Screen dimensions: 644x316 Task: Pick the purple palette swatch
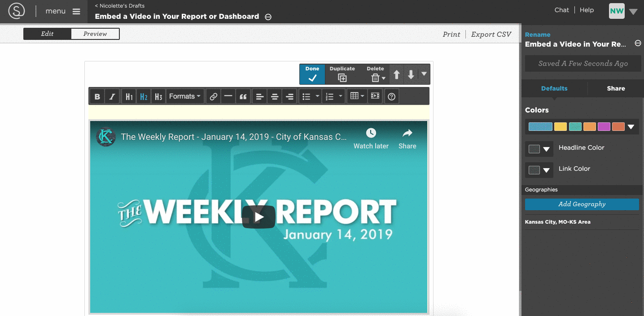[604, 127]
